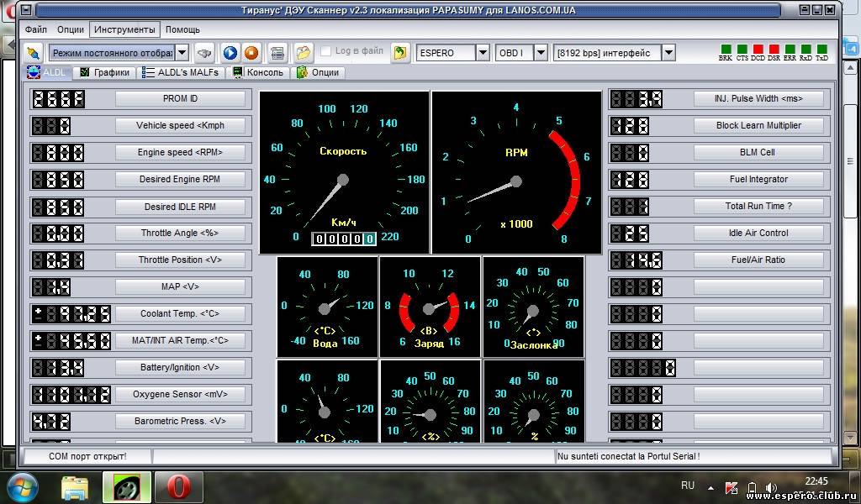The height and width of the screenshot is (504, 861).
Task: Click the ERR status indicator
Action: (x=790, y=50)
